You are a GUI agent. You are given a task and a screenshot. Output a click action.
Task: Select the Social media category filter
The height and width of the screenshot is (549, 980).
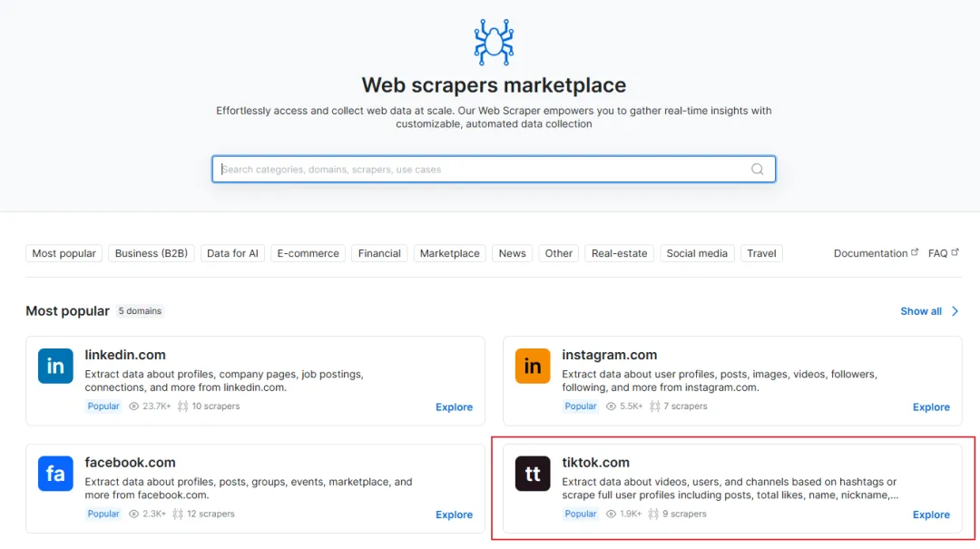pyautogui.click(x=697, y=253)
